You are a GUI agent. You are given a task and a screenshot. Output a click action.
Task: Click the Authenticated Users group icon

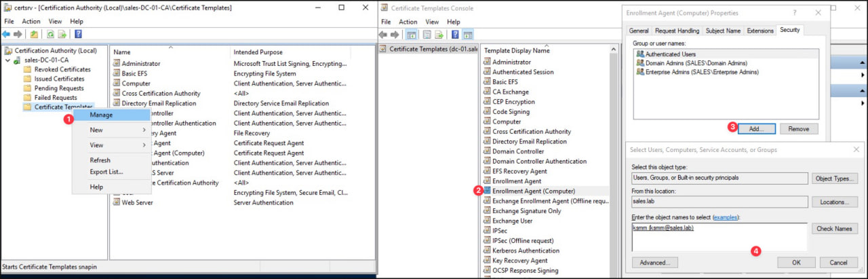[640, 54]
